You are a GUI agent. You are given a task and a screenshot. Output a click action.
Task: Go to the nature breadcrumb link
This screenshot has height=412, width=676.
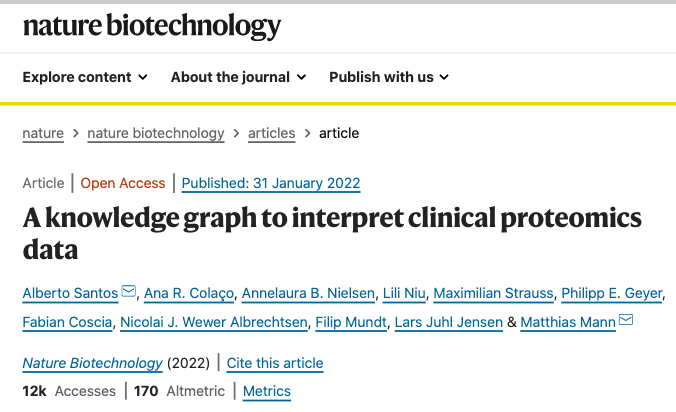[x=43, y=133]
